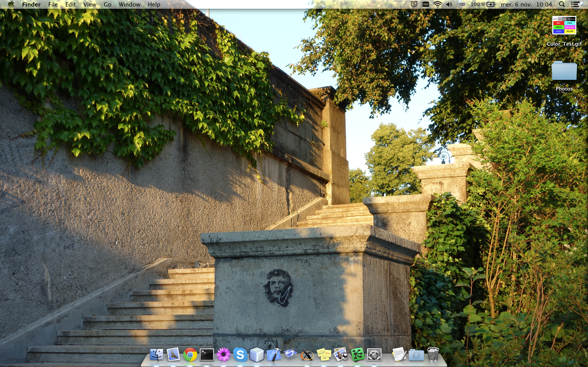Click the Xcode hammer icon
588x367 pixels.
[274, 355]
